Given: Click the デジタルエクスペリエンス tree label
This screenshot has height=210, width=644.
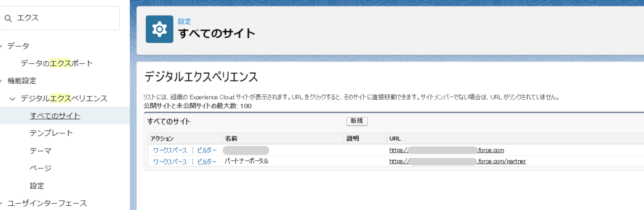Looking at the screenshot, I should coord(64,98).
